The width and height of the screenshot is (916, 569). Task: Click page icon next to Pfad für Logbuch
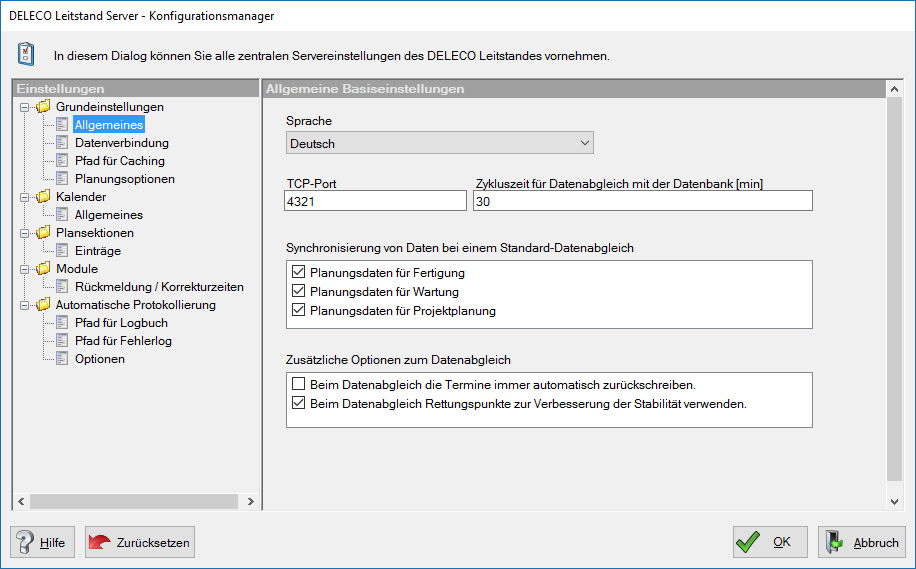62,322
